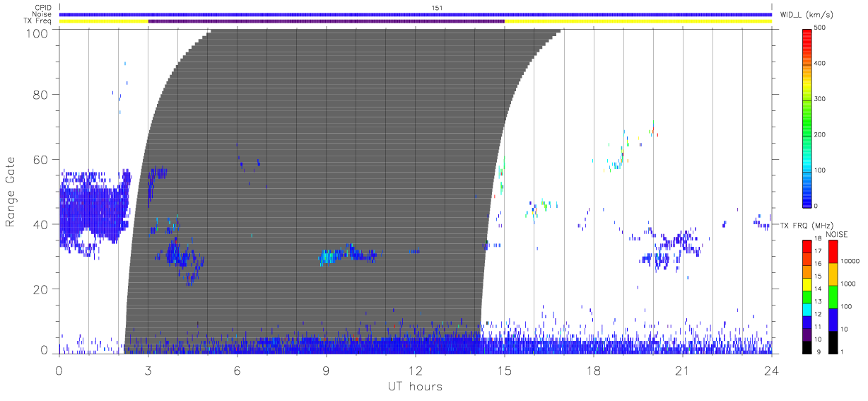Click the cyan scatter patch near 9 UT

(329, 257)
